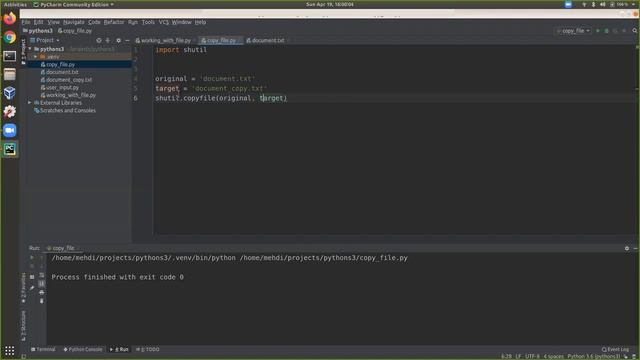Toggle the 2: Favorites side tool window
This screenshot has width=640, height=360.
(23, 288)
